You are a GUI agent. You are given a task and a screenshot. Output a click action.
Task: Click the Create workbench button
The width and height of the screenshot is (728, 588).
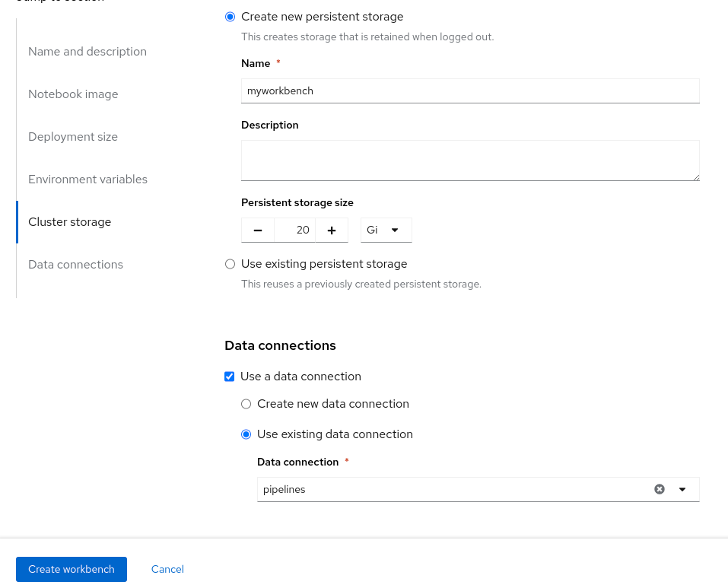pos(72,569)
